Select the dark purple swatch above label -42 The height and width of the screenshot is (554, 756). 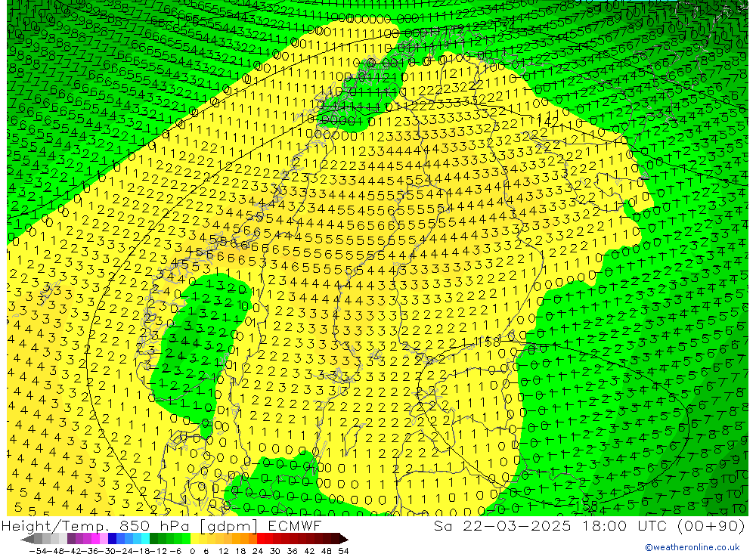[71, 539]
